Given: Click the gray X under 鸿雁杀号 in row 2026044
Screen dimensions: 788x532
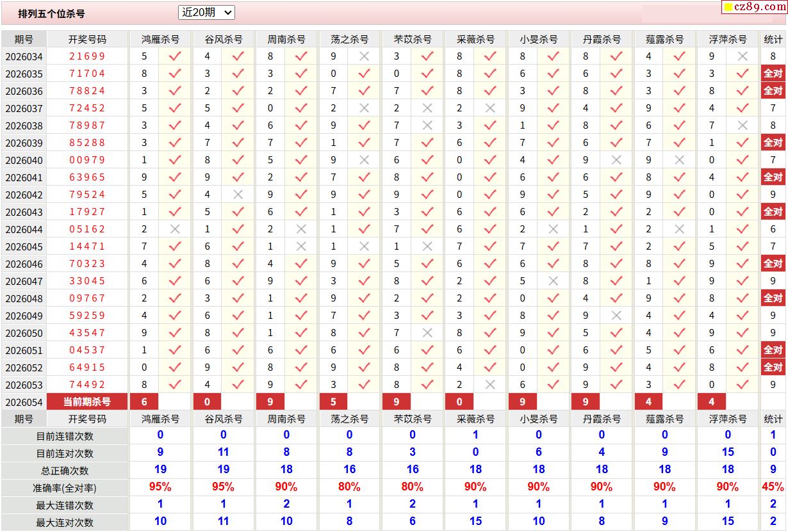Looking at the screenshot, I should click(174, 229).
